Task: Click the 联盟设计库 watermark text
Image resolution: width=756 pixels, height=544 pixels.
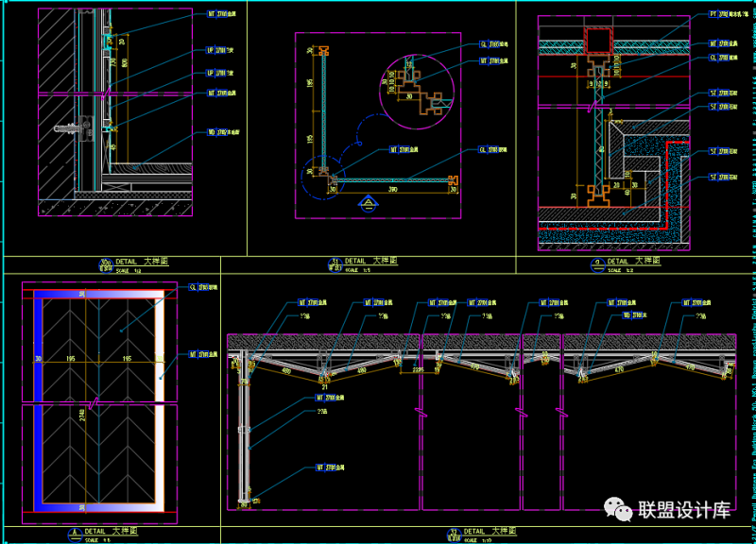Action: click(x=684, y=510)
